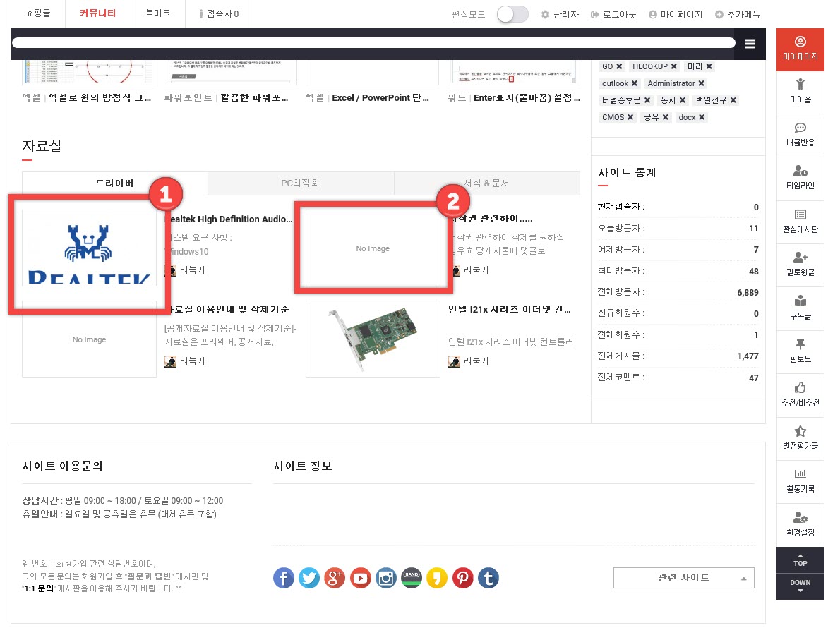Open the 추가메뉴 menu in the top bar
The width and height of the screenshot is (840, 628).
pos(738,14)
